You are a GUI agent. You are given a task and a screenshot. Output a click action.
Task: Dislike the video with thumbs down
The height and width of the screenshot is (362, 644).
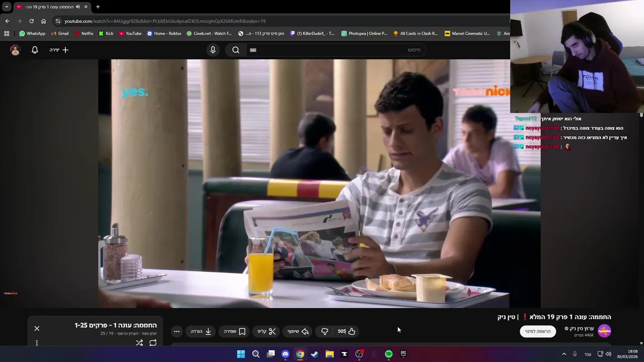click(325, 331)
